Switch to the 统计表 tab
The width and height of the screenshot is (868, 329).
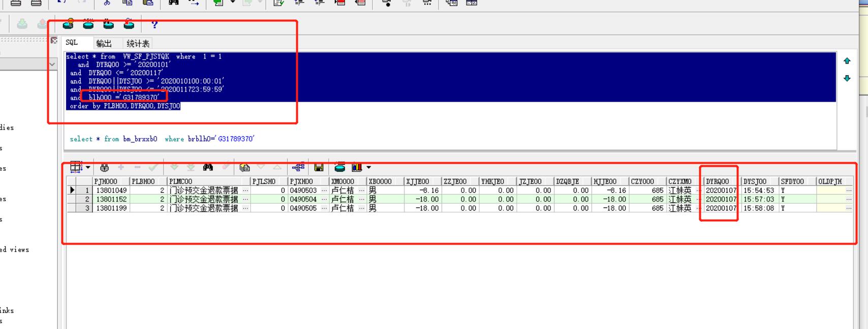[x=138, y=43]
